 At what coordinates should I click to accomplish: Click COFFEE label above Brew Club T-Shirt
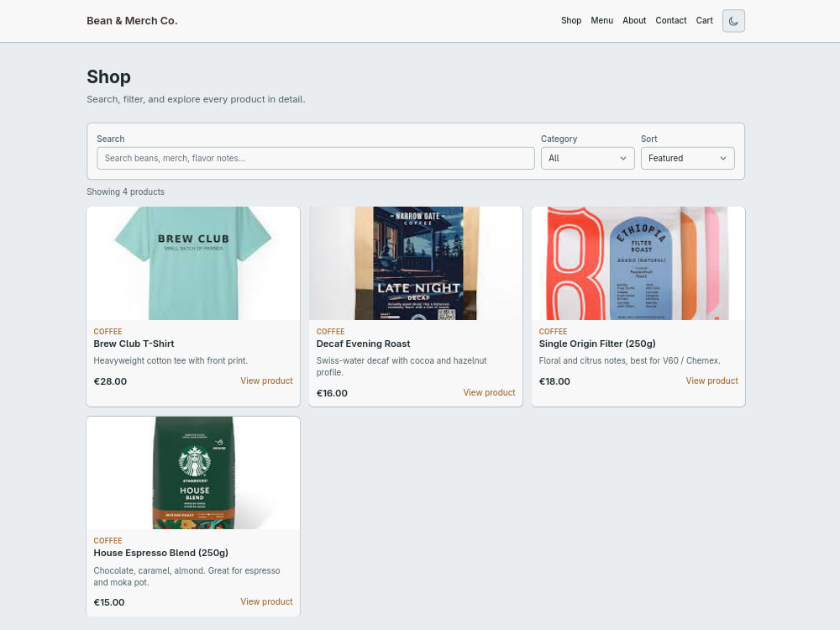(108, 332)
